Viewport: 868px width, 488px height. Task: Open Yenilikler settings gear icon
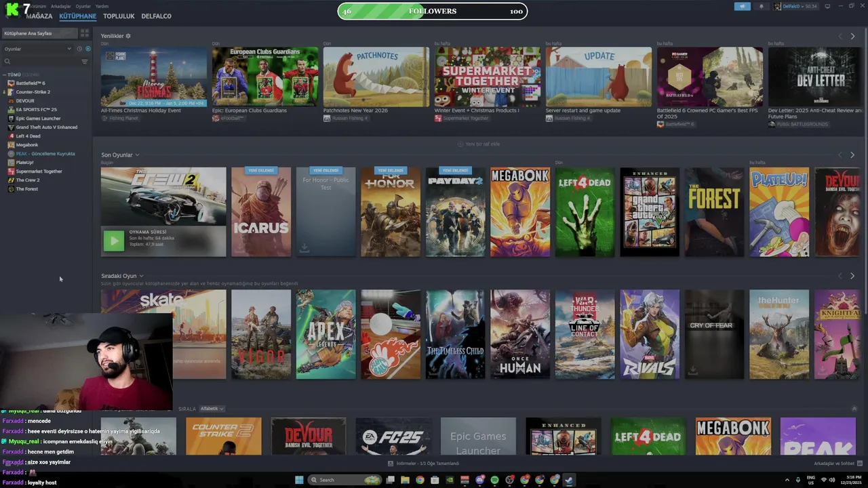128,36
